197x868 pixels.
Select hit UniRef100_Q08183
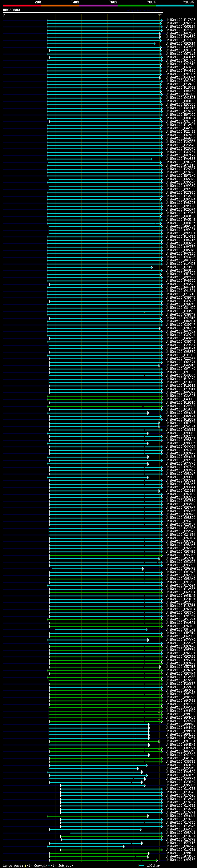pyautogui.click(x=180, y=101)
